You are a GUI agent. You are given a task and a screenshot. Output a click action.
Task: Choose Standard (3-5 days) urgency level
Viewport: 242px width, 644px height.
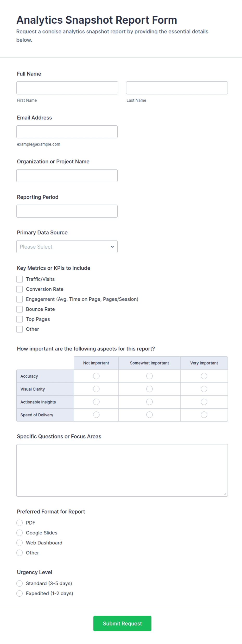coord(20,583)
